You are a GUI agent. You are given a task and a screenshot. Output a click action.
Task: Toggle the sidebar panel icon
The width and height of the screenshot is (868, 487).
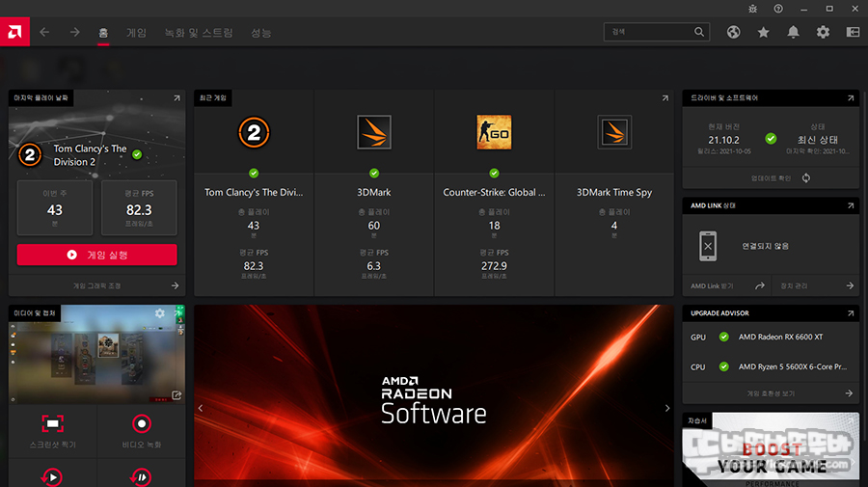click(x=854, y=32)
